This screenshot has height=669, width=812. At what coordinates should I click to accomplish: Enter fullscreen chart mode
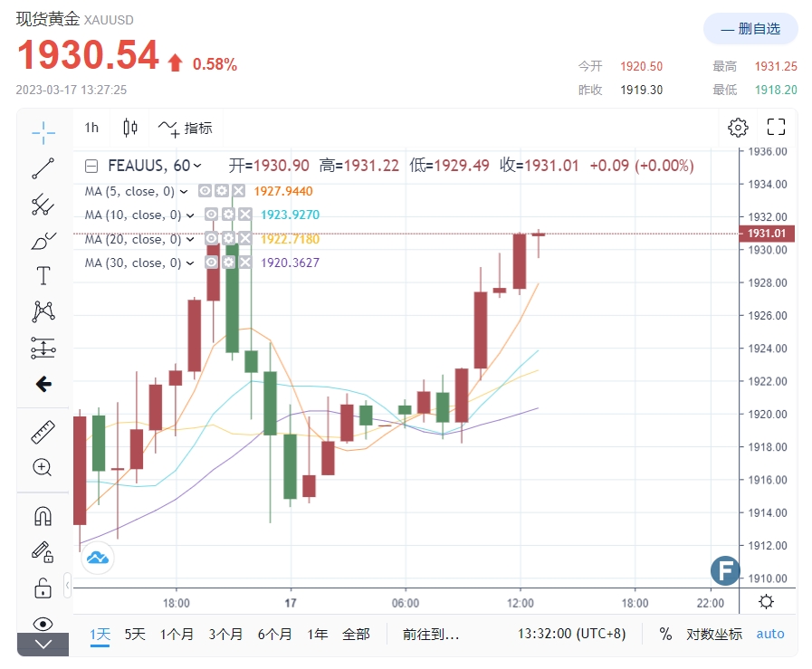(776, 127)
